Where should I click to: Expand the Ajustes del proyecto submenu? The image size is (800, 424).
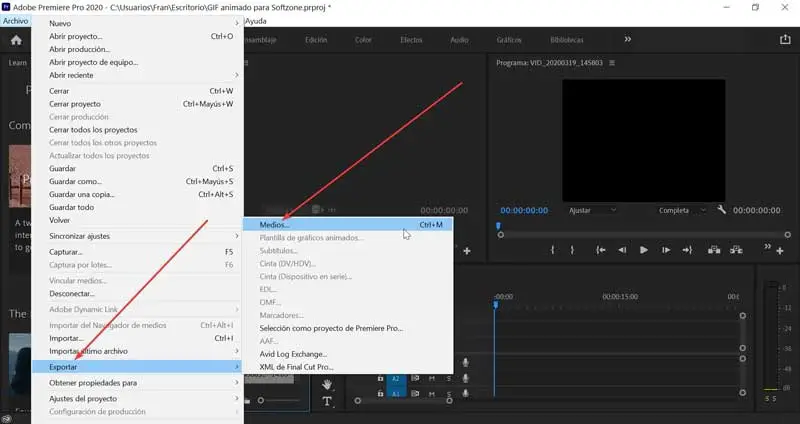click(x=138, y=398)
